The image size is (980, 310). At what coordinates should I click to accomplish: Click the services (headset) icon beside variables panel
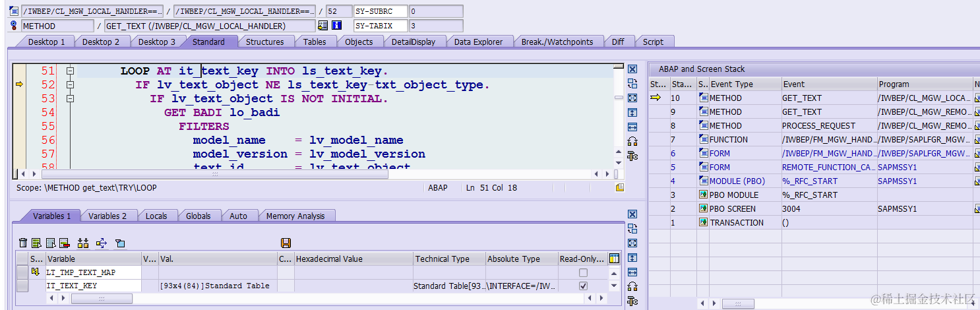pyautogui.click(x=632, y=286)
